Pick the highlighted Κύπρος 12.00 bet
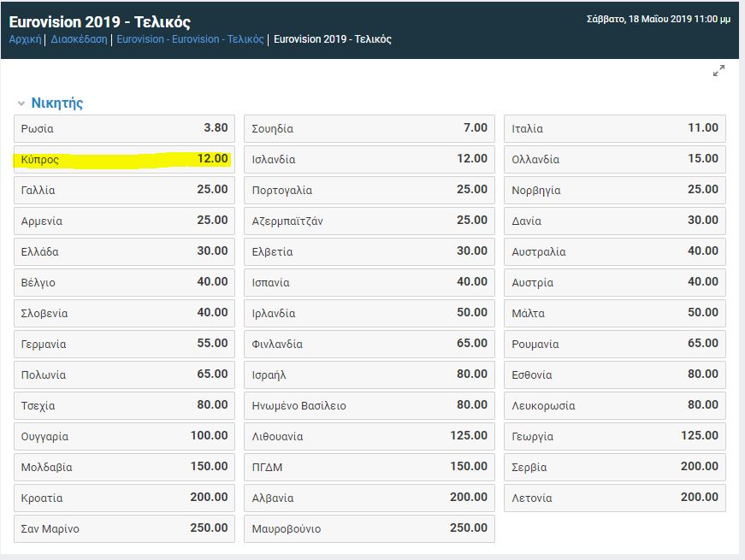745x560 pixels. pyautogui.click(x=125, y=159)
